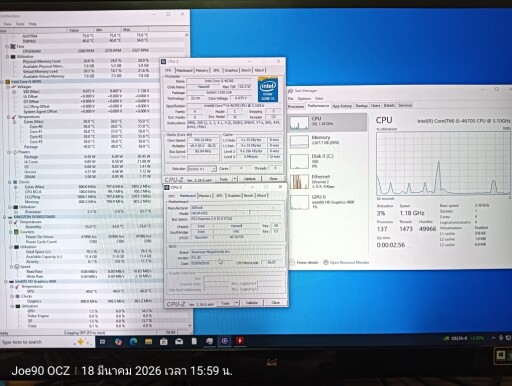
Task: Open Graphics tab in lower CPU-Z window
Action: click(x=234, y=196)
